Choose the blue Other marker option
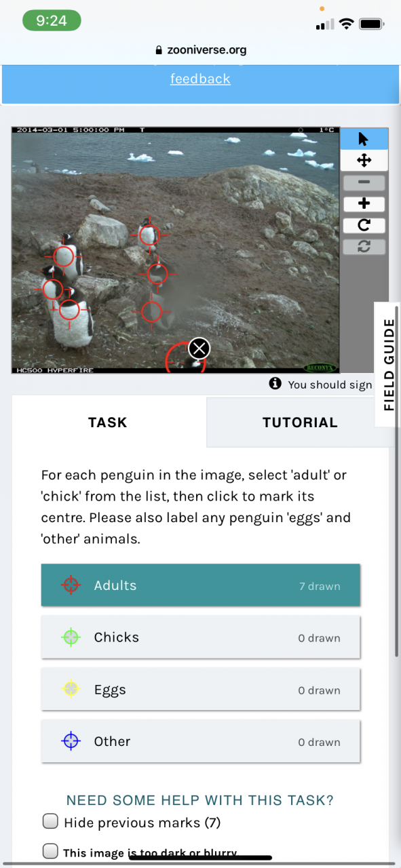The width and height of the screenshot is (401, 868). click(200, 741)
